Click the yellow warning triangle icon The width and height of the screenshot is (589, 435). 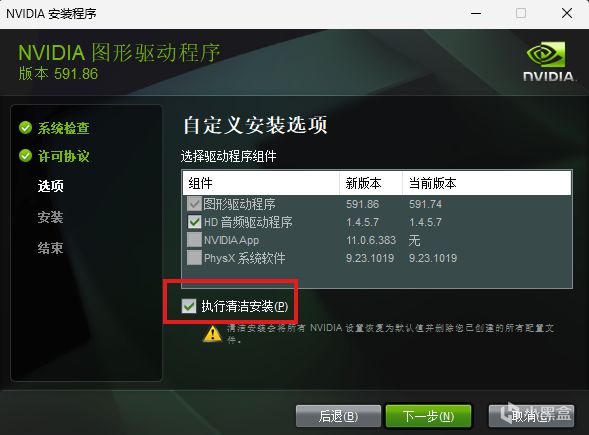212,334
